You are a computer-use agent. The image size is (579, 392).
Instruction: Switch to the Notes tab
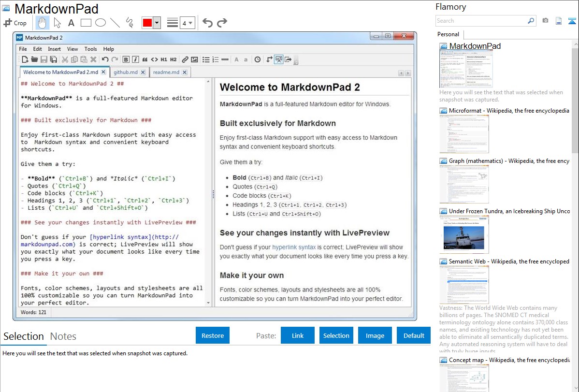pyautogui.click(x=63, y=336)
